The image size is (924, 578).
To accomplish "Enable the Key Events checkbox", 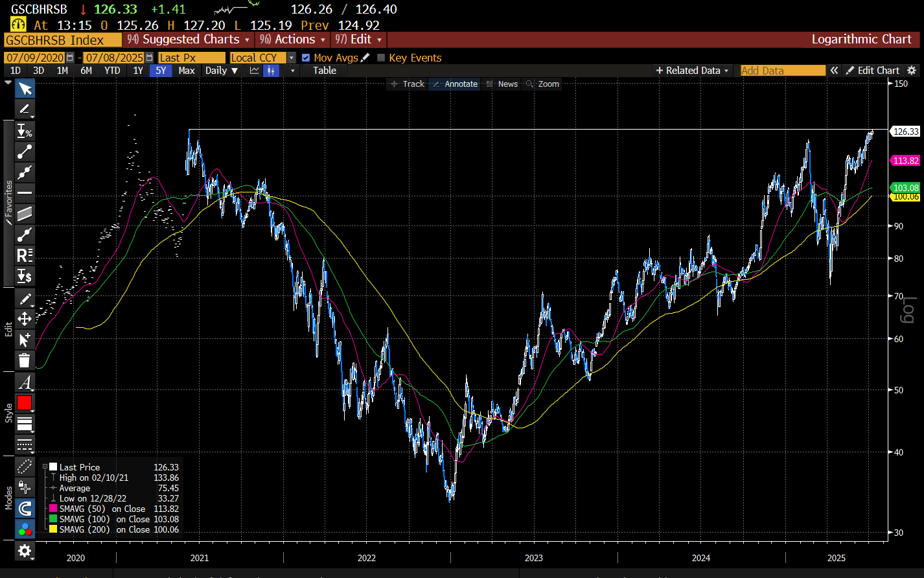I will [x=381, y=58].
